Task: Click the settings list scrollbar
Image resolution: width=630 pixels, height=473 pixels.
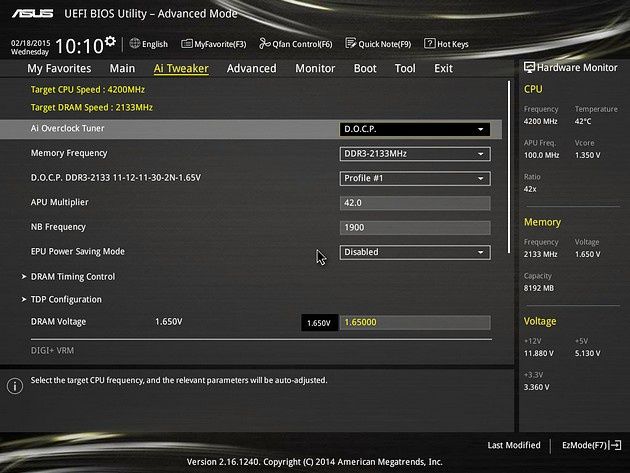Action: coord(509,167)
